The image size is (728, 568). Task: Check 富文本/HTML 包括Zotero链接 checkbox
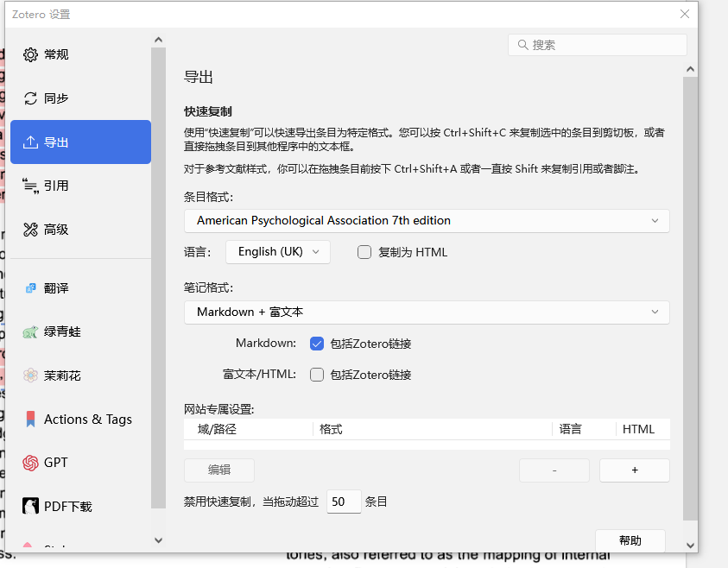coord(317,375)
